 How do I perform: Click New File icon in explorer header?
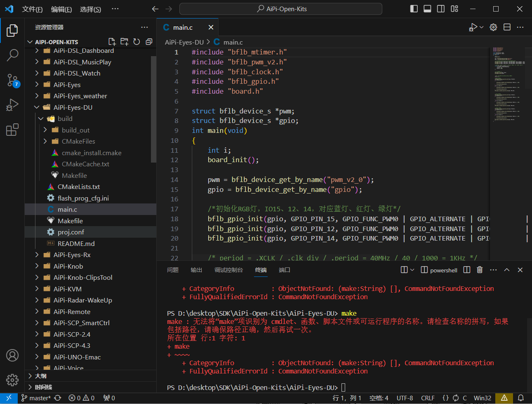pyautogui.click(x=112, y=42)
